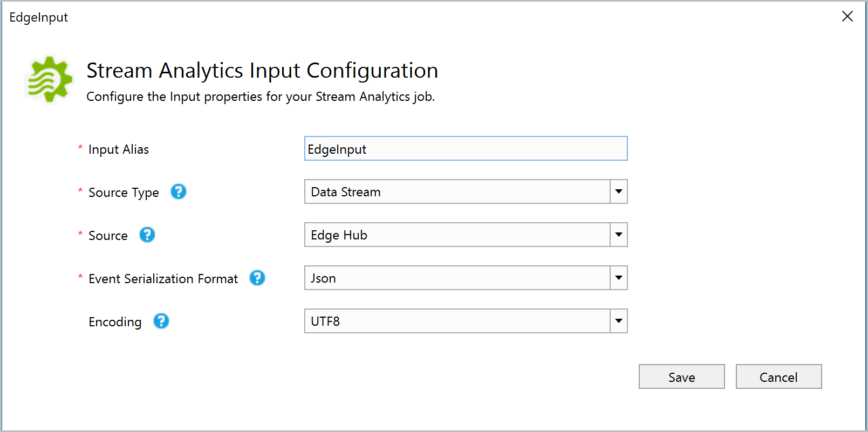Viewport: 868px width, 432px height.
Task: Click the Stream Analytics Input Configuration heading
Action: [262, 71]
